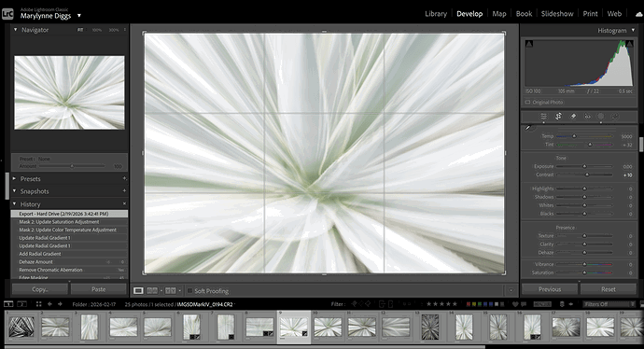Select history step Remove Chromatic Aberration
This screenshot has width=644, height=349.
coord(69,270)
